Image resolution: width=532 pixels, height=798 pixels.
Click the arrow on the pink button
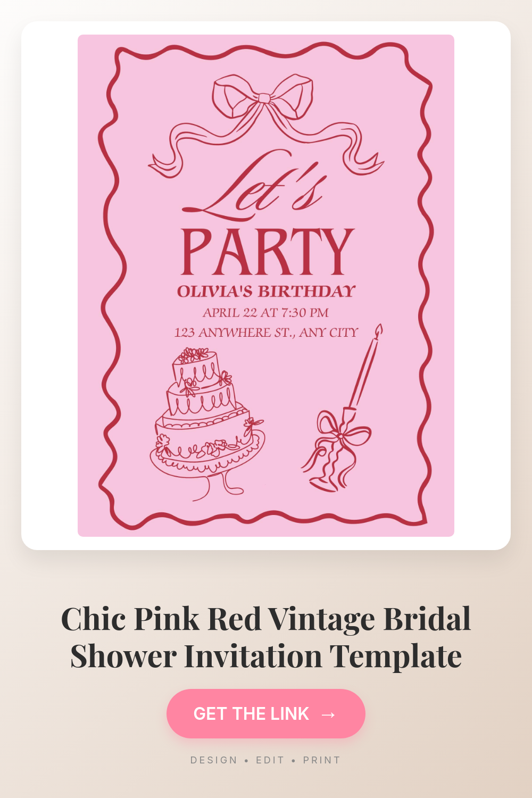click(x=328, y=714)
